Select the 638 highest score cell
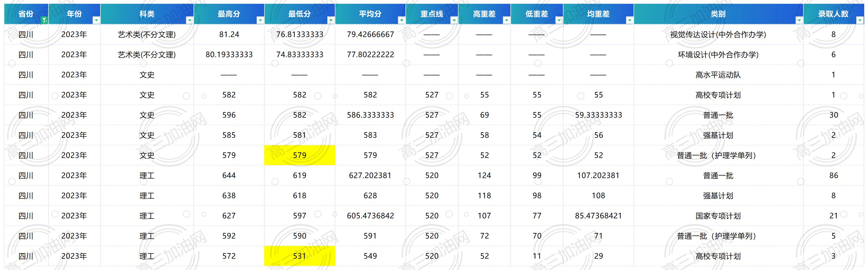 229,196
